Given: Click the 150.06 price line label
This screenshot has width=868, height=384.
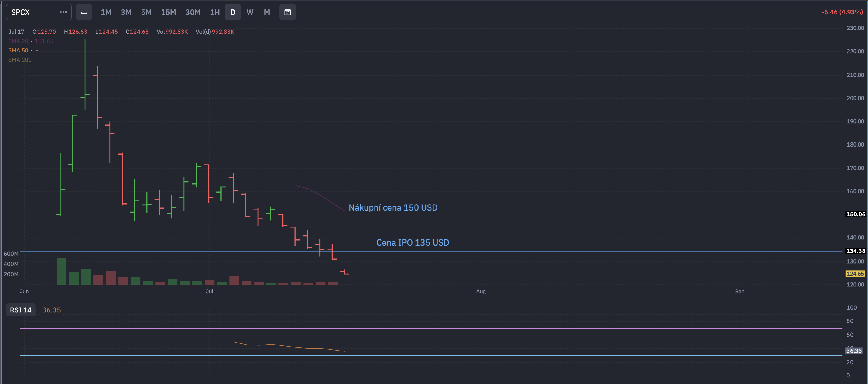Looking at the screenshot, I should [x=855, y=214].
